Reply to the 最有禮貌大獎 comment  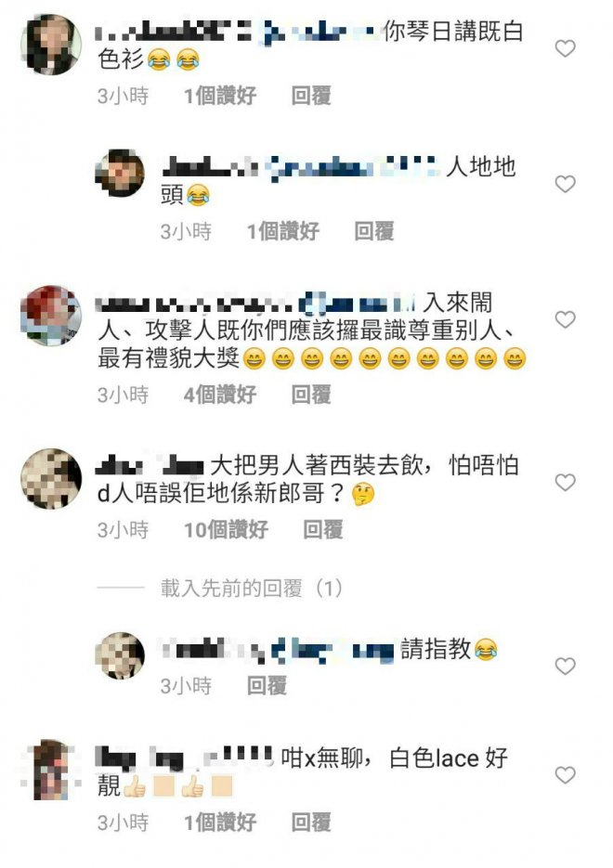pyautogui.click(x=311, y=395)
